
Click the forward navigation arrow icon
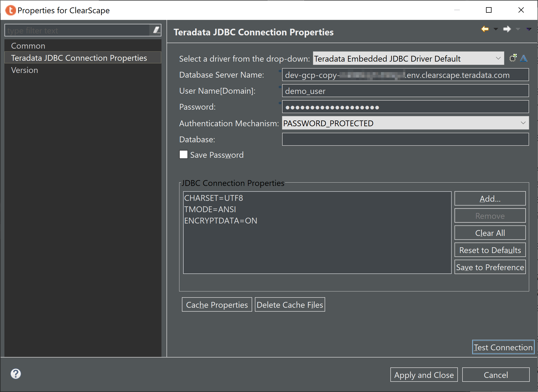[507, 29]
